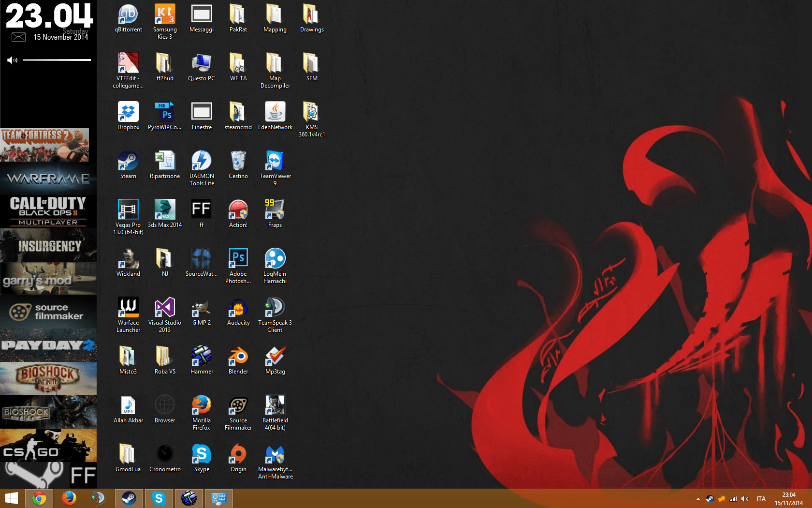
Task: Launch Team Fortress 2 from sidebar banner
Action: tap(44, 145)
